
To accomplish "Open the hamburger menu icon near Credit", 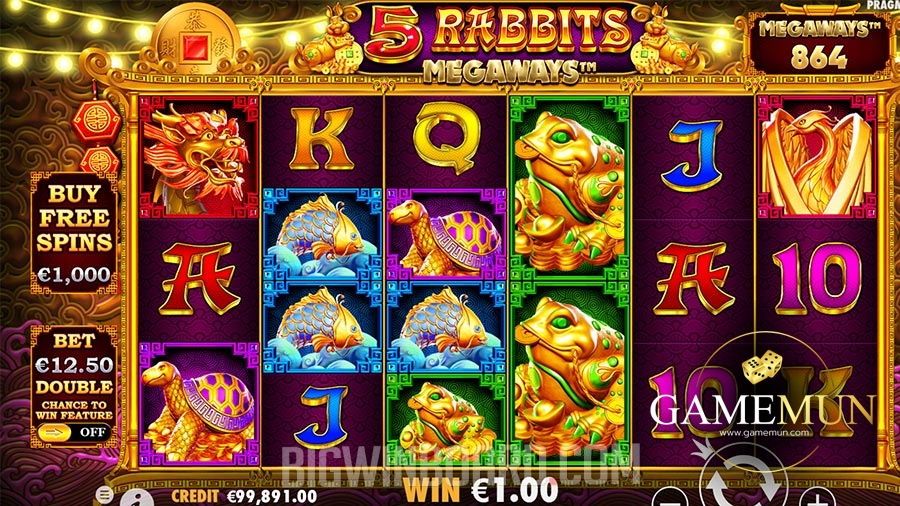I will click(104, 494).
